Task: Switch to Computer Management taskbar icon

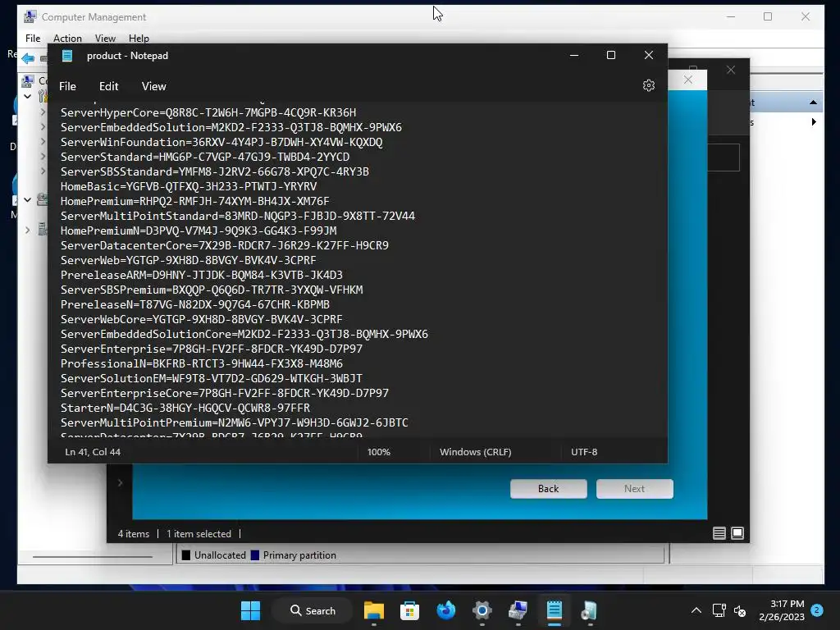Action: click(518, 610)
